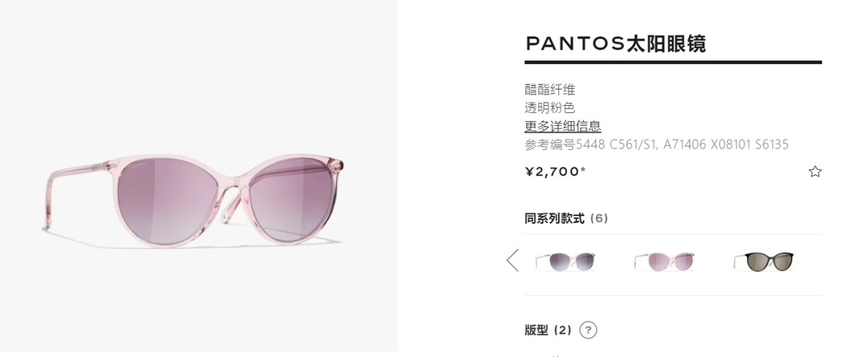This screenshot has height=357, width=868.
Task: Click the 醋酯纤维 material text
Action: (550, 89)
